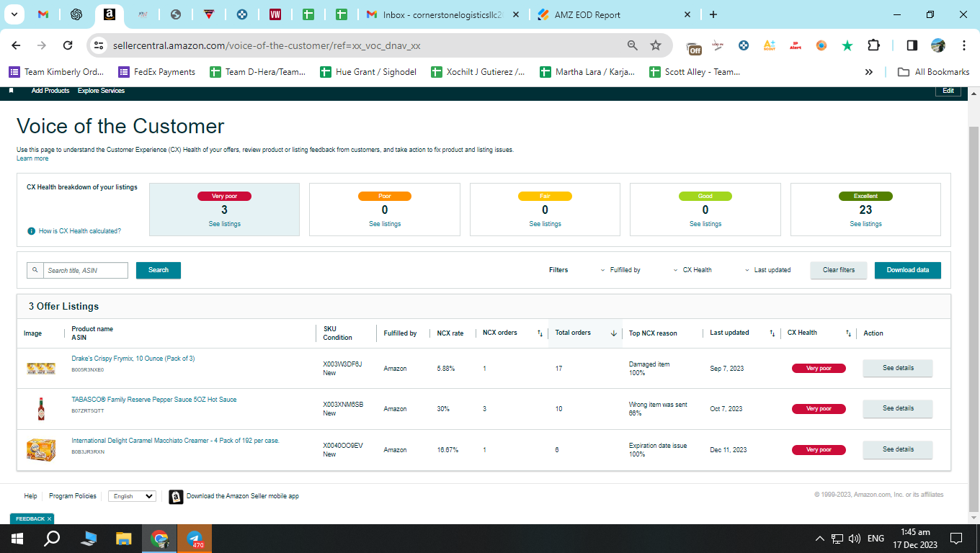See details for the Sep 7, 2023 listing
The width and height of the screenshot is (980, 553).
[x=898, y=368]
